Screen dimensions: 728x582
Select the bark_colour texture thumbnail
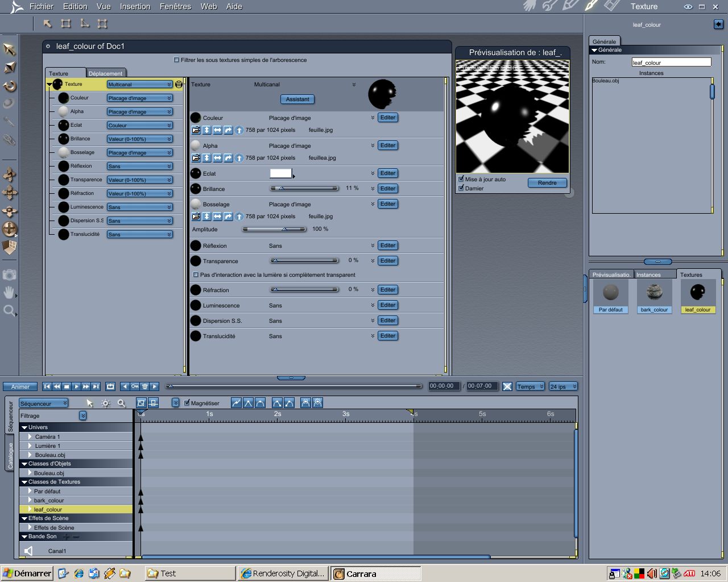click(x=654, y=297)
